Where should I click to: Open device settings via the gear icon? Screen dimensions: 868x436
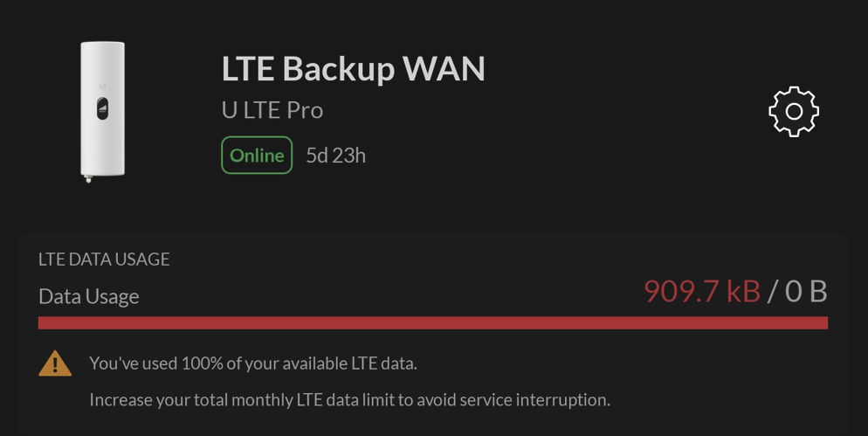coord(793,111)
